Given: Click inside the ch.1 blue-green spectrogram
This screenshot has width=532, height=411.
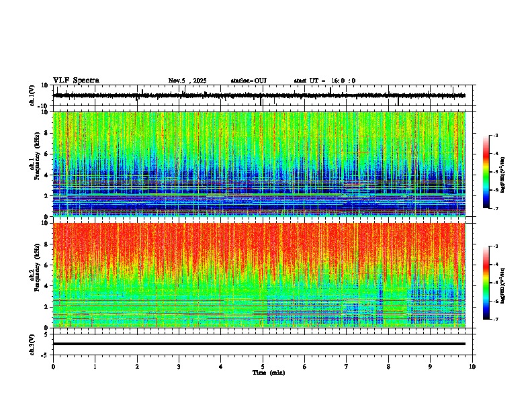Looking at the screenshot, I should pos(259,164).
